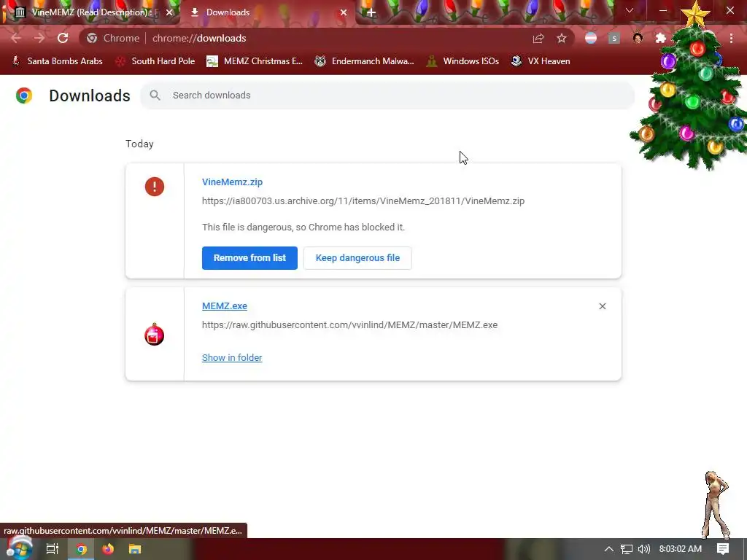Reload the page with the refresh icon
The image size is (747, 560).
coord(63,38)
